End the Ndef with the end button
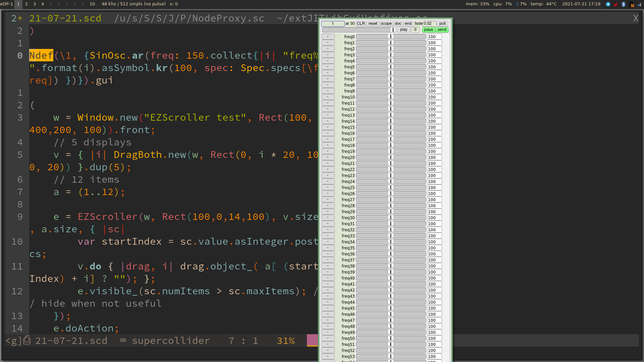Viewport: 644px width, 362px height. 408,23
